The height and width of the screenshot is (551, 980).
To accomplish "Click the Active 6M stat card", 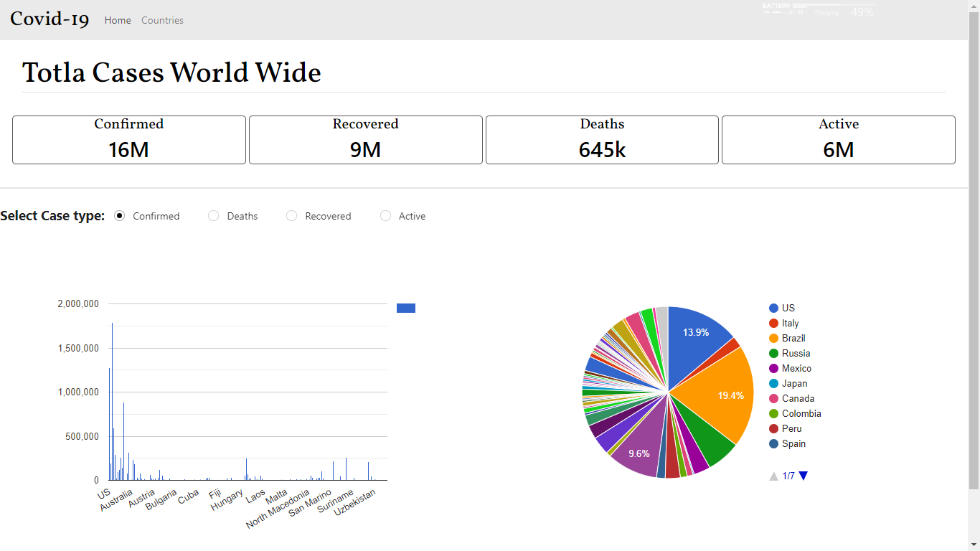I will pyautogui.click(x=839, y=140).
